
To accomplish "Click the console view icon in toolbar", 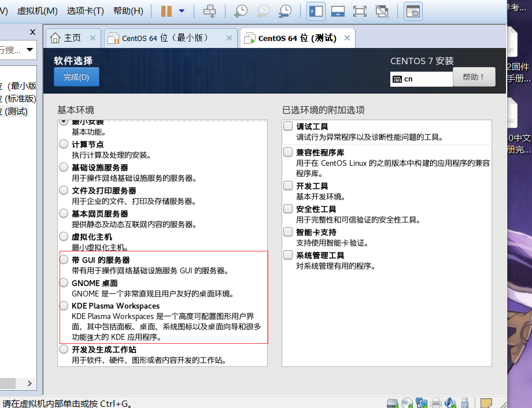I will click(413, 11).
